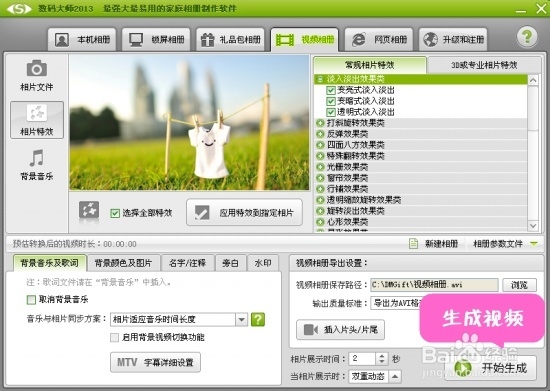Uncheck 变暗式淡入淡出 effect
Viewport: 550px width, 391px height.
click(330, 101)
